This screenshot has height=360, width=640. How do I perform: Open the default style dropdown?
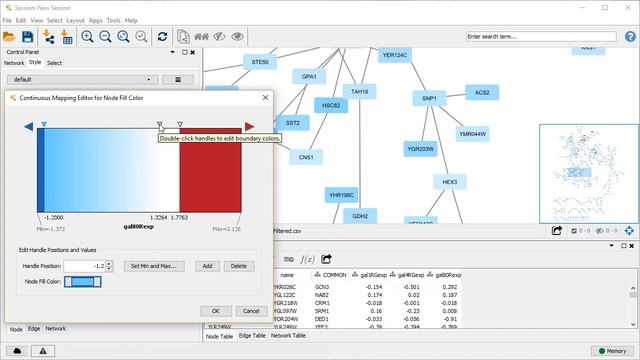tap(82, 80)
